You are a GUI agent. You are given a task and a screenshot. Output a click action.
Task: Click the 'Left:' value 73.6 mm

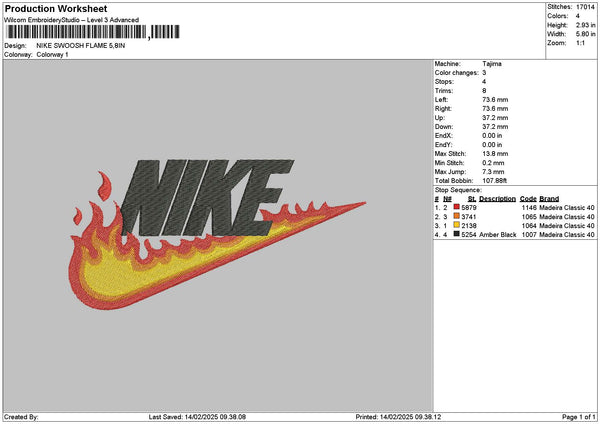(495, 100)
